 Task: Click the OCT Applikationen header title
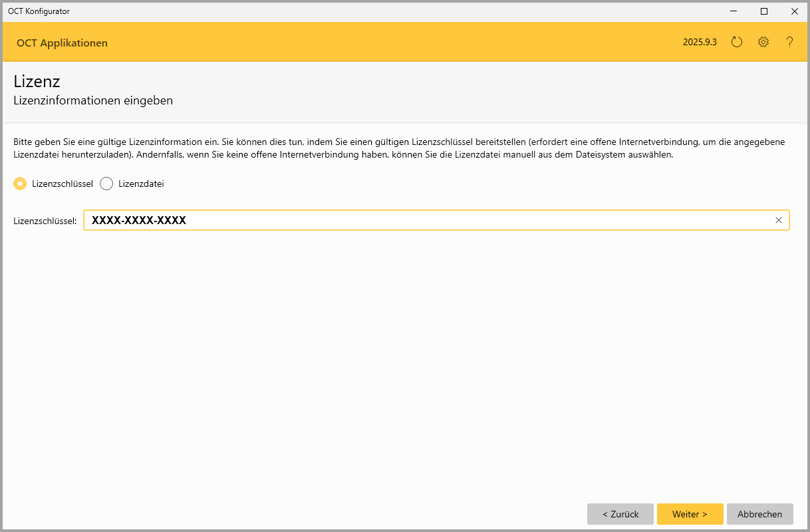(62, 43)
